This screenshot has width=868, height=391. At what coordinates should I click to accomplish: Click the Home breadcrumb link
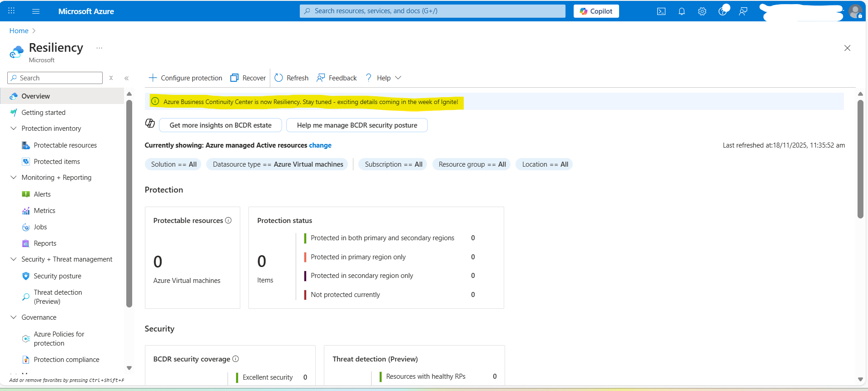[19, 31]
